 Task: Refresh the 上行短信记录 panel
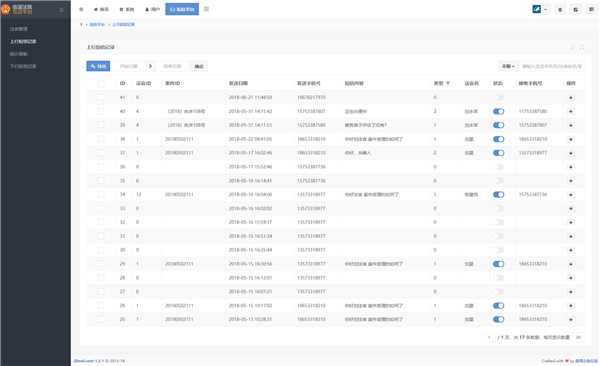point(573,47)
